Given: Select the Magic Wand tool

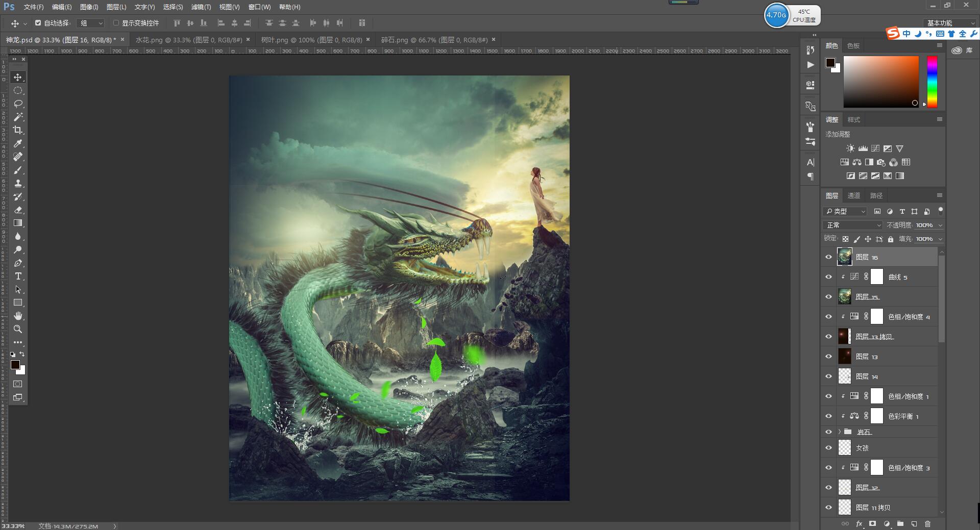Looking at the screenshot, I should pyautogui.click(x=18, y=117).
